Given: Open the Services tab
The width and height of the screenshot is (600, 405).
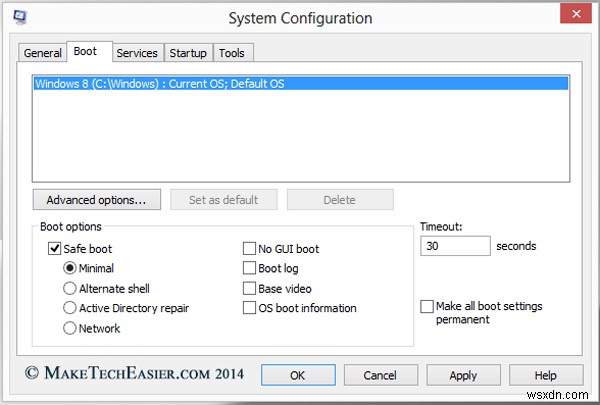Looking at the screenshot, I should click(x=136, y=53).
